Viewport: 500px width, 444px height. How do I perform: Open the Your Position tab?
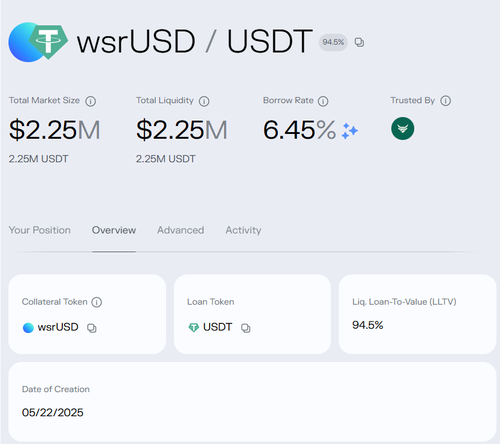click(x=40, y=230)
